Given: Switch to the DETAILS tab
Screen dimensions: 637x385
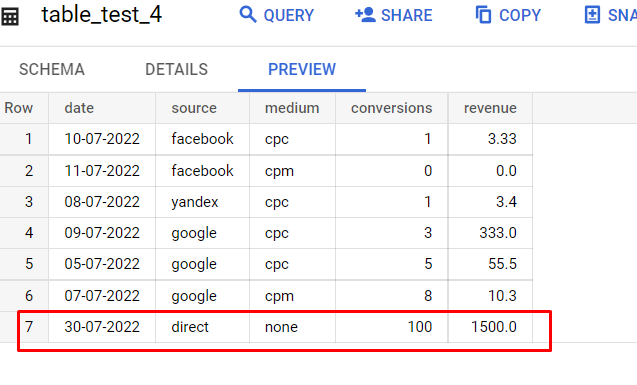Looking at the screenshot, I should [x=176, y=69].
